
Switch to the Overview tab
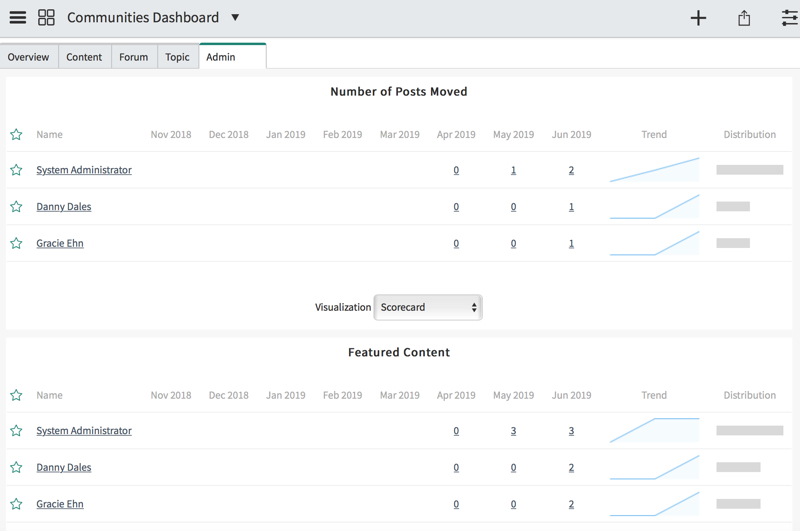[x=29, y=57]
